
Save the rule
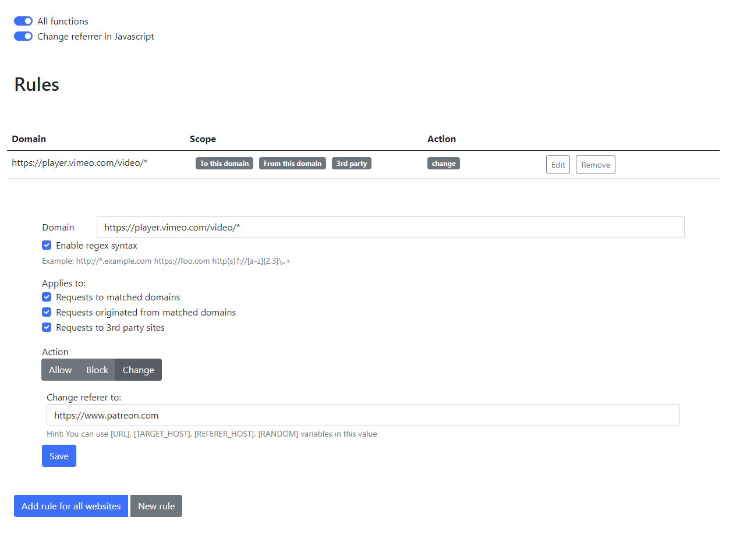(x=59, y=456)
